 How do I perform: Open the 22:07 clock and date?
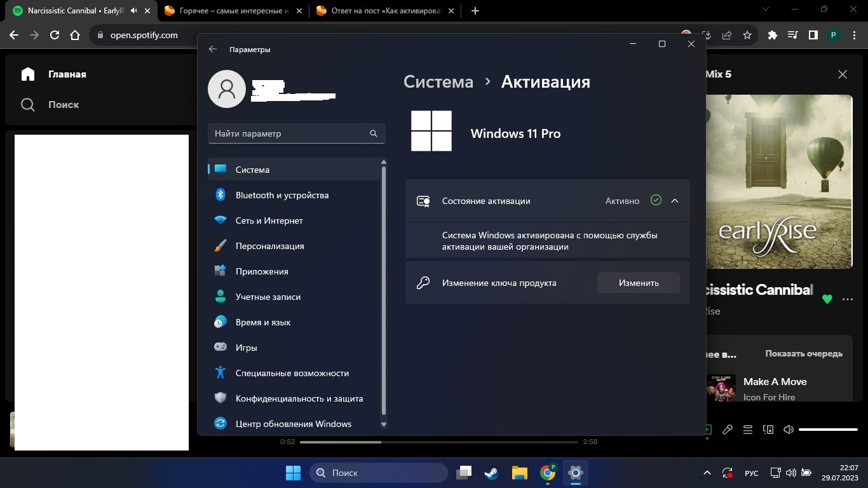pos(839,473)
